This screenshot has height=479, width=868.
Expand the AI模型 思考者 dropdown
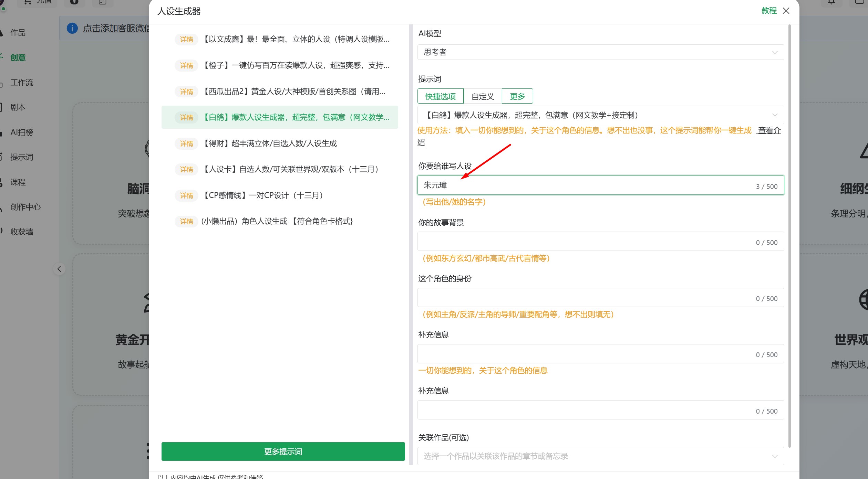tap(600, 52)
